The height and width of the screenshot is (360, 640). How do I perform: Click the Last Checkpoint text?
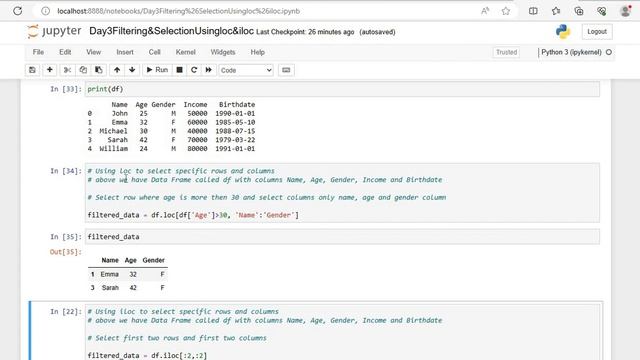(x=305, y=32)
